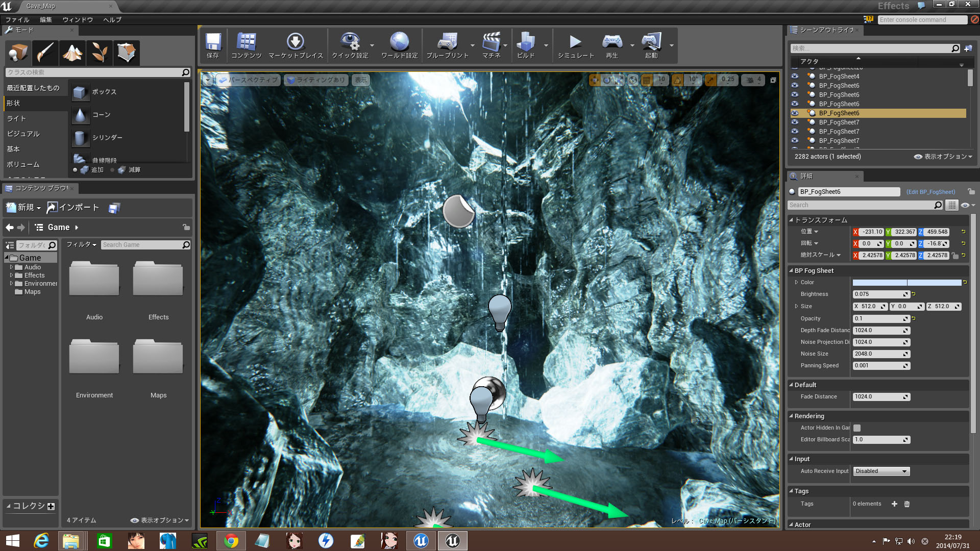Select the 減算 subtractive brush radio

tap(112, 170)
